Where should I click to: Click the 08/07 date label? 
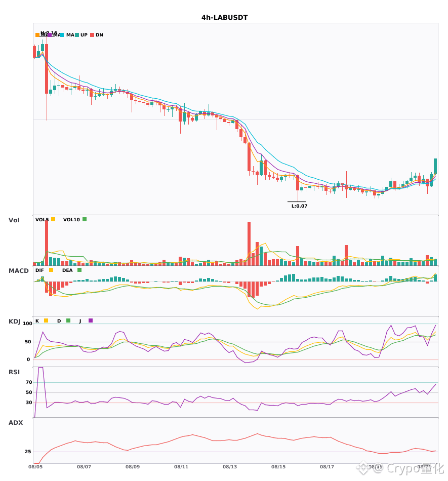(84, 467)
